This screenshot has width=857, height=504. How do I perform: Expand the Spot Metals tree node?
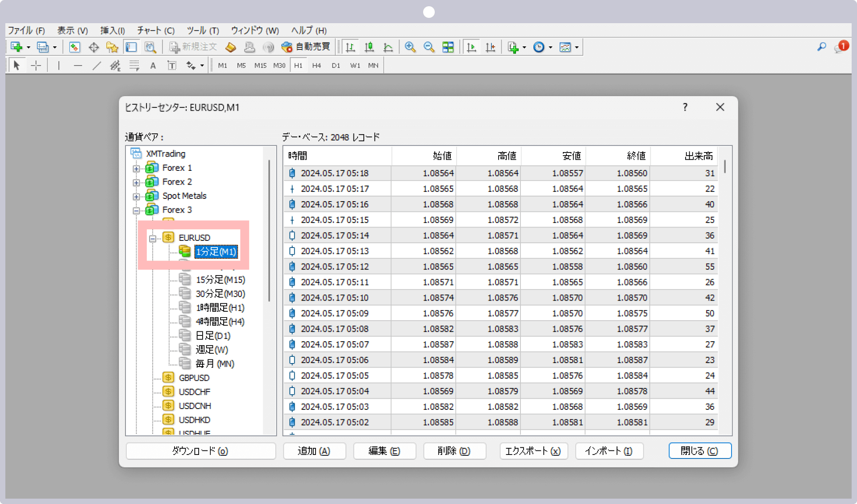point(136,196)
